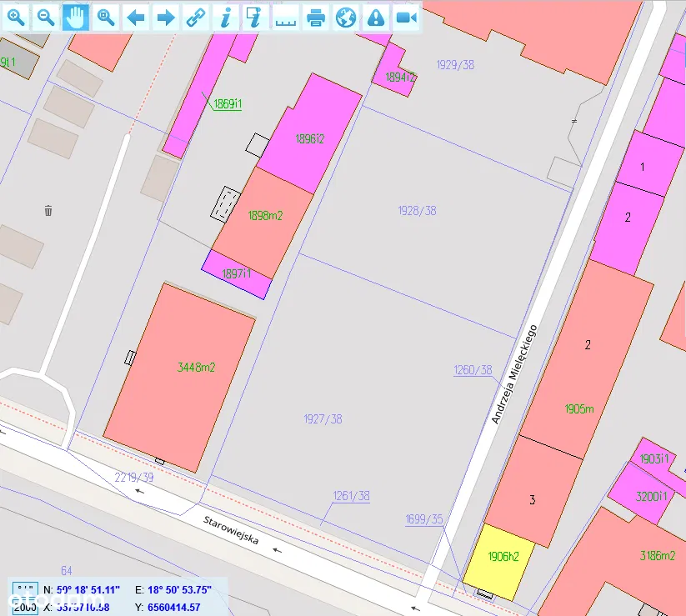Toggle degrees coordinate format button

click(25, 590)
